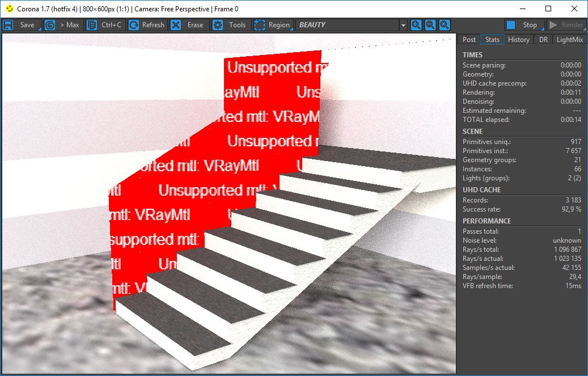
Task: Click the greyed Render play icon
Action: point(553,25)
